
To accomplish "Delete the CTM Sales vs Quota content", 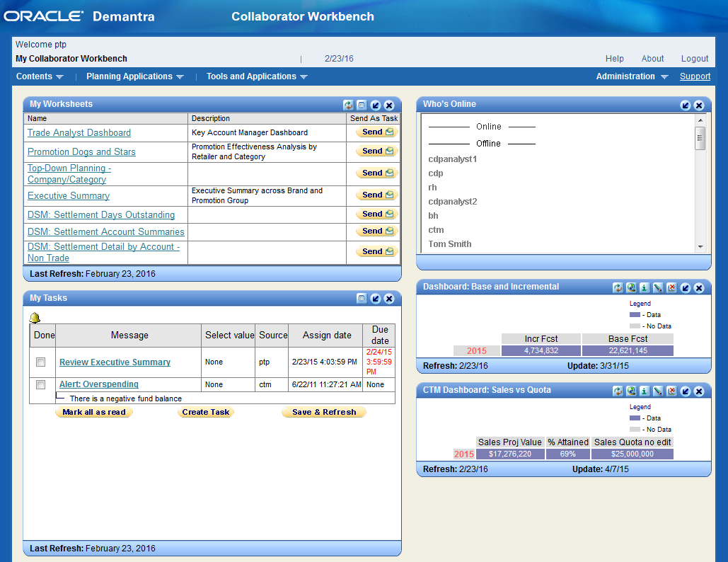I will [671, 391].
